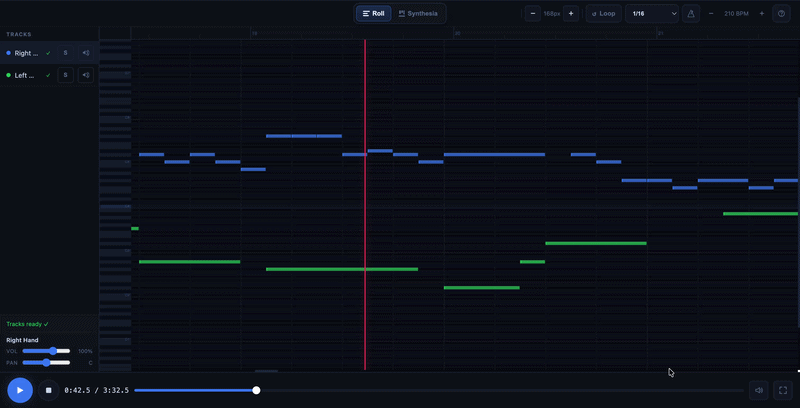Mute the Right Hand track

tap(85, 53)
